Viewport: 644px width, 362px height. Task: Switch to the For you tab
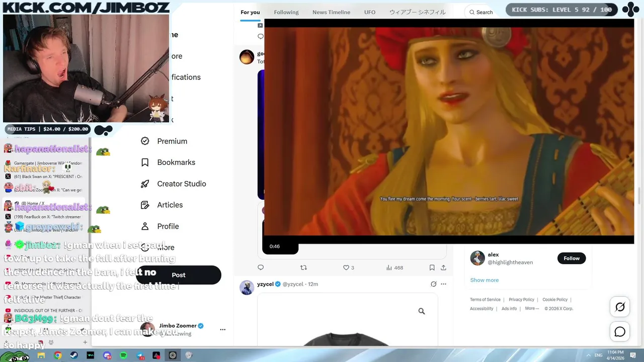(x=250, y=12)
